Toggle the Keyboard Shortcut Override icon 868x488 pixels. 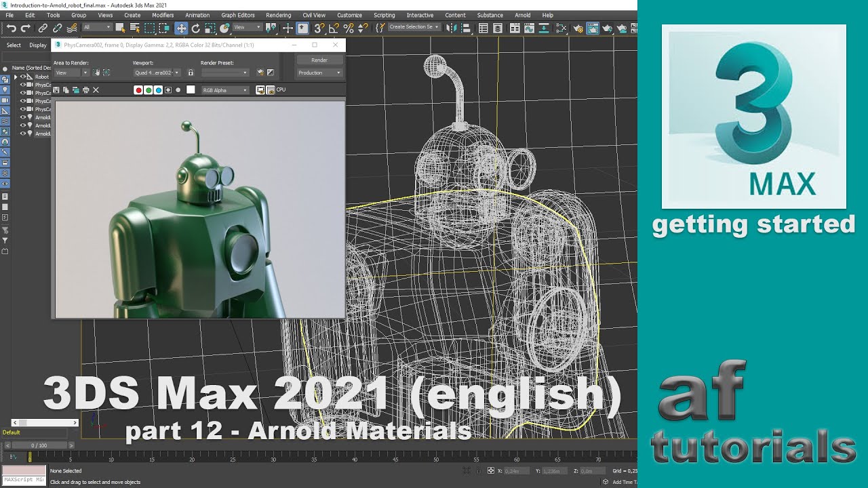[302, 28]
